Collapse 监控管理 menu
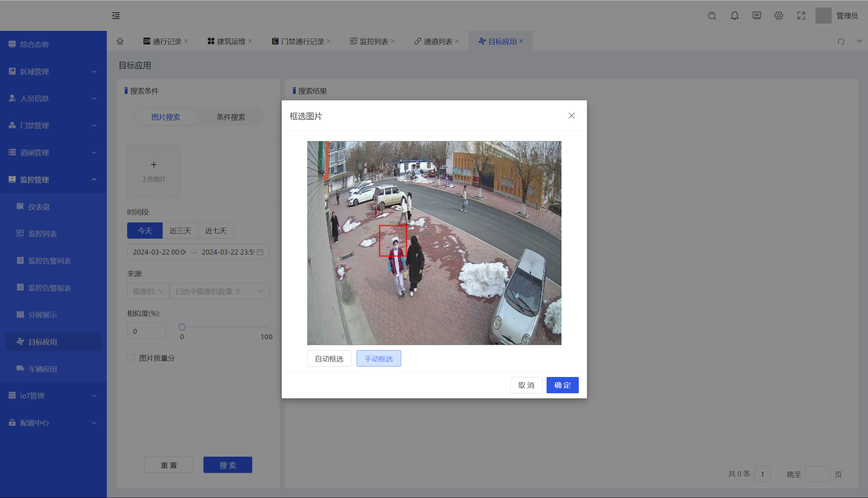868x498 pixels. 53,180
